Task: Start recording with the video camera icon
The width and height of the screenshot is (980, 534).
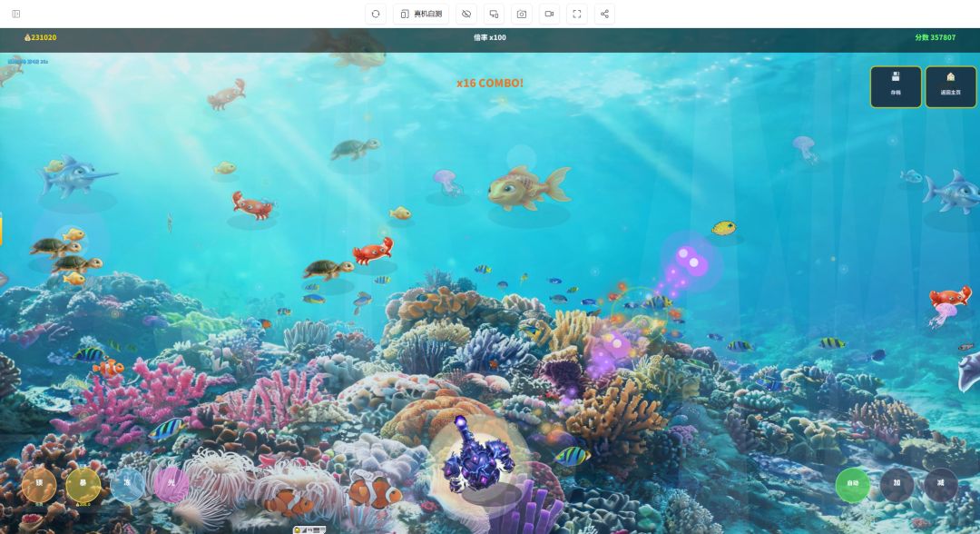Action: pyautogui.click(x=549, y=14)
